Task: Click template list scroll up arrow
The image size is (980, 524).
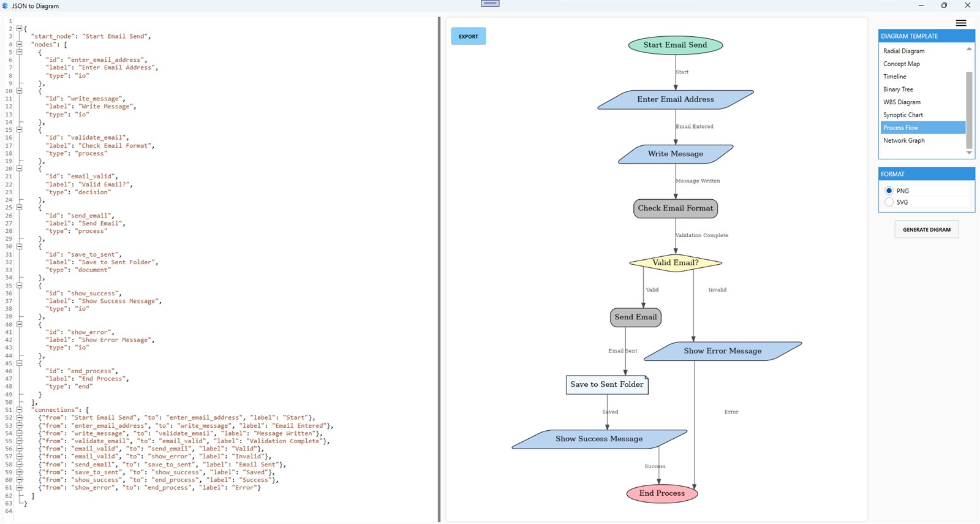Action: tap(969, 48)
